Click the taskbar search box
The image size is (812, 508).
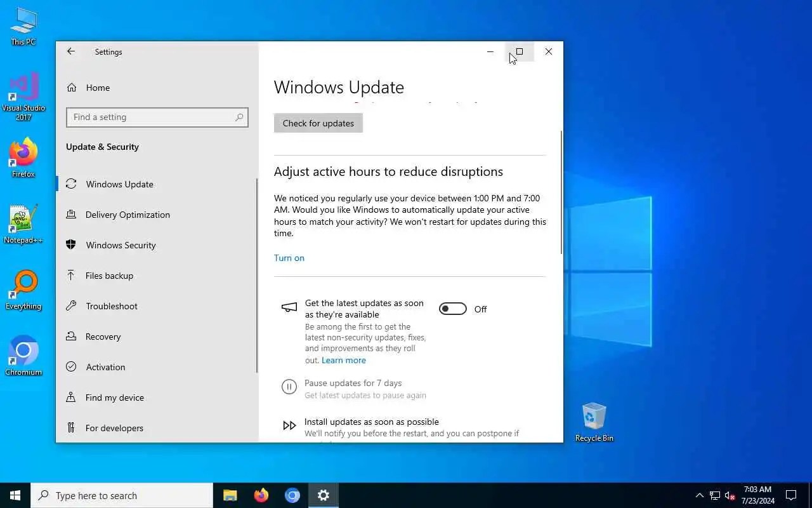122,495
